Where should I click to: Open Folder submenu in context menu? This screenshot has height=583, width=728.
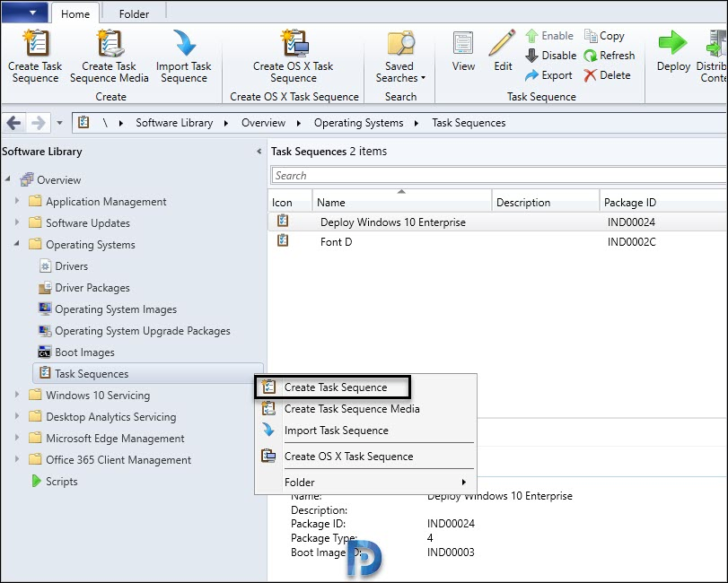tap(365, 483)
